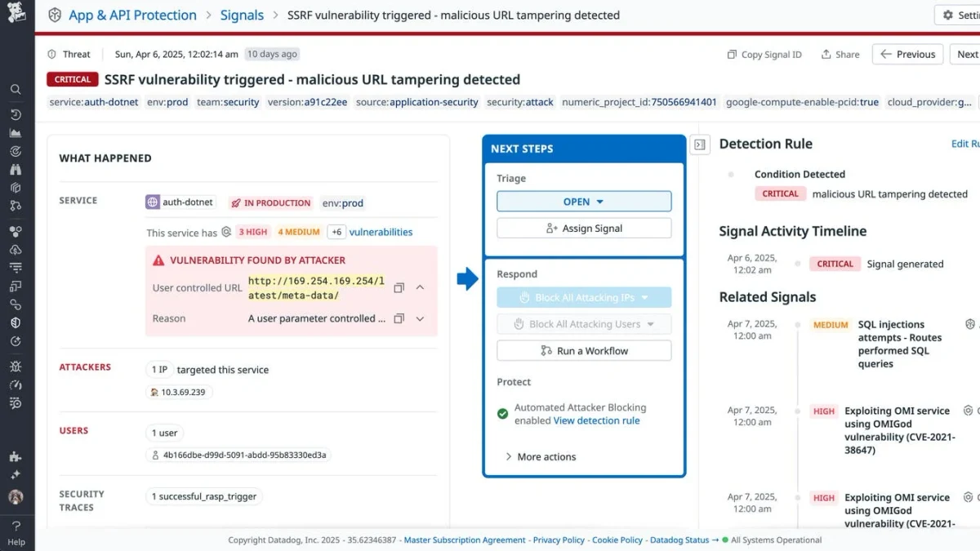
Task: Open Help in the sidebar
Action: (16, 532)
